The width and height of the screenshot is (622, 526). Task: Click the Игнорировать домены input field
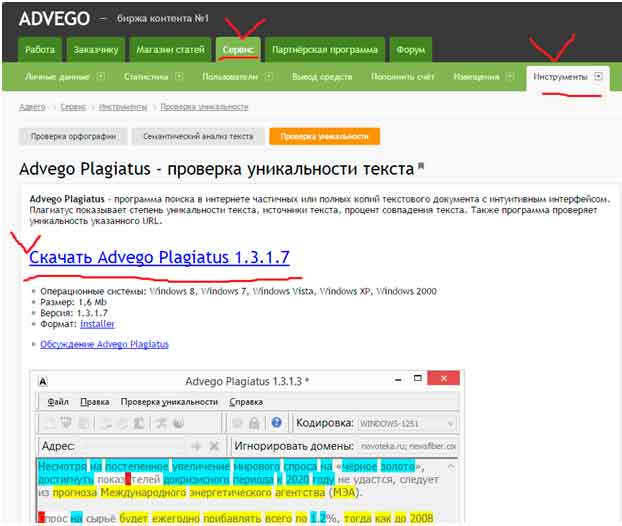click(x=407, y=446)
